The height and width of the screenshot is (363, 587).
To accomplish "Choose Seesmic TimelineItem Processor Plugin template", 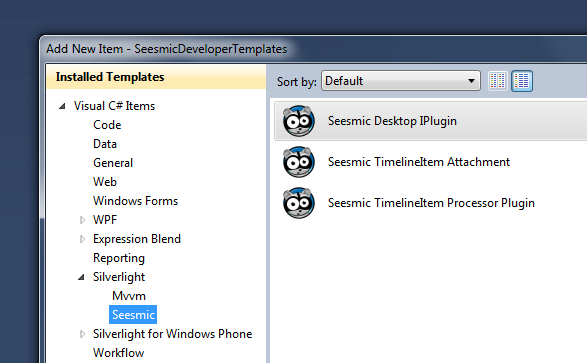I will point(431,203).
